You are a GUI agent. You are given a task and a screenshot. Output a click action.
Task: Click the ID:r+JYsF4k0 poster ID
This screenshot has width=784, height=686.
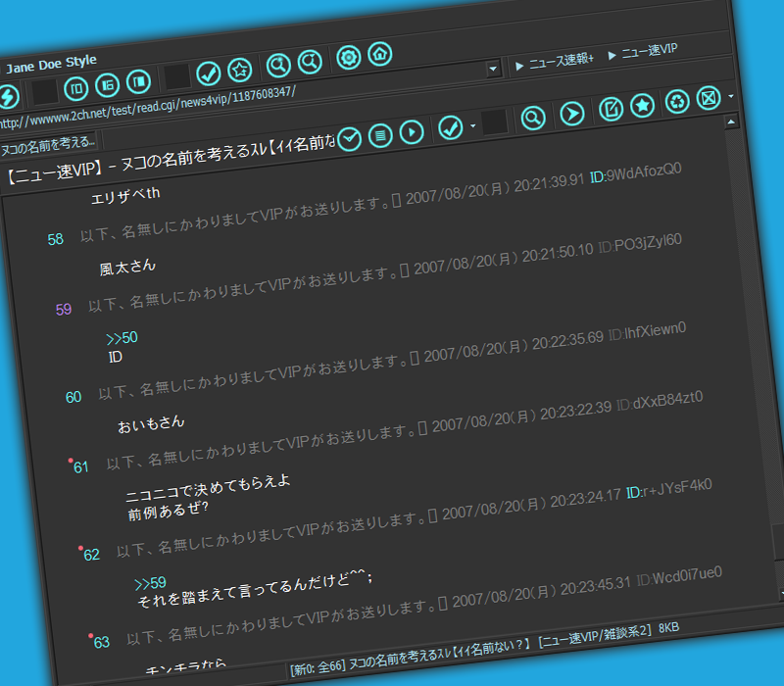pyautogui.click(x=669, y=489)
